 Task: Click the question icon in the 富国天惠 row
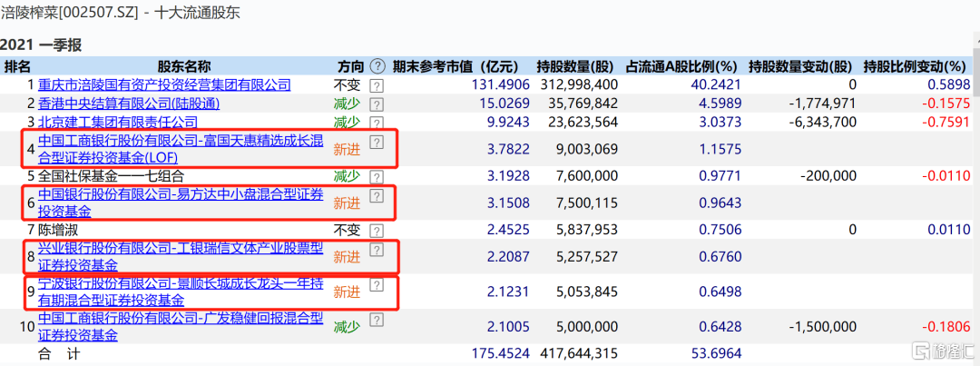[377, 143]
